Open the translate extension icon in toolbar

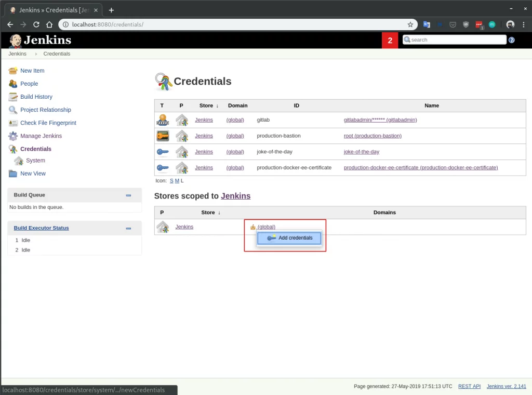coord(427,24)
